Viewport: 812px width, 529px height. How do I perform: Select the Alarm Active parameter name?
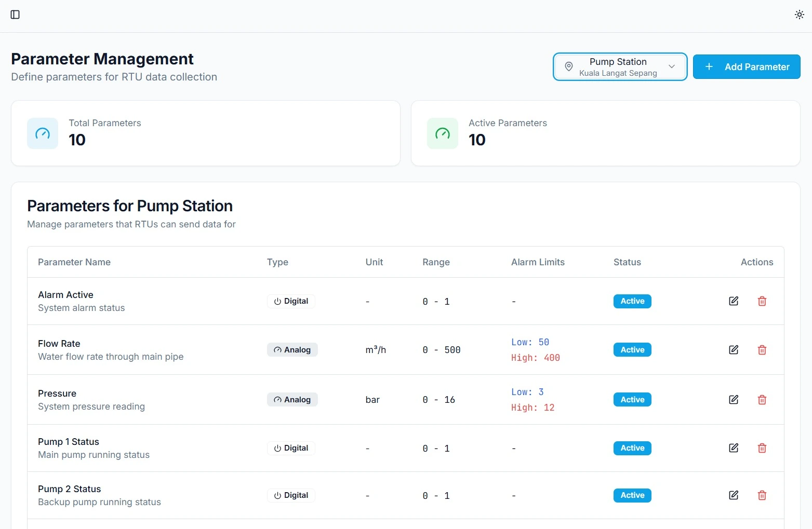point(65,295)
